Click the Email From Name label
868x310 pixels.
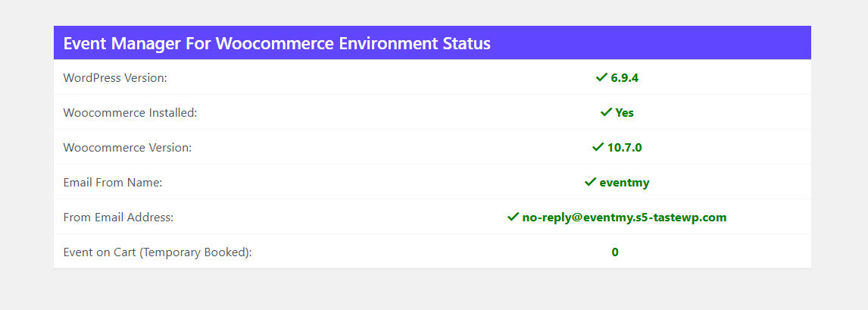tap(113, 182)
